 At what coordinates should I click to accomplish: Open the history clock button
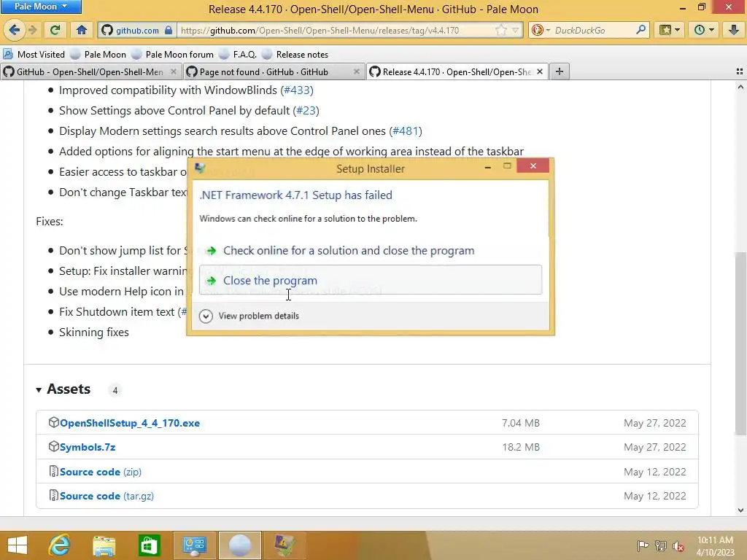click(x=704, y=30)
